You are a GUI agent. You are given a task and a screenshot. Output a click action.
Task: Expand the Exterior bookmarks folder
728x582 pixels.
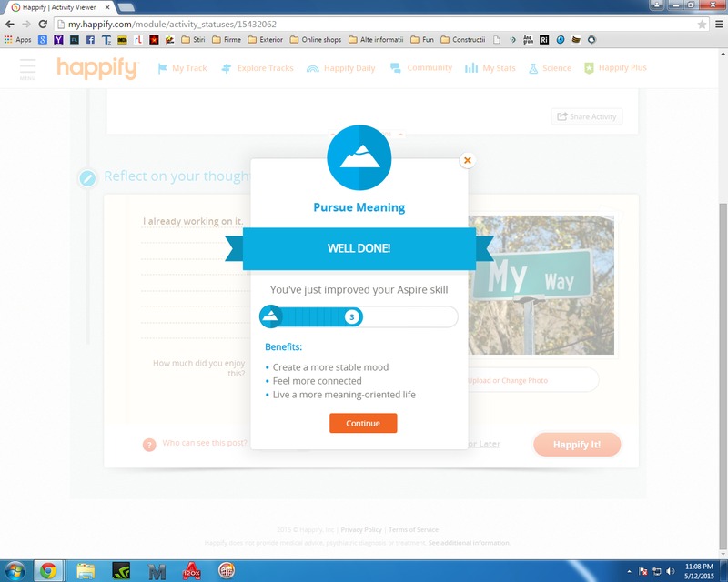(x=266, y=40)
